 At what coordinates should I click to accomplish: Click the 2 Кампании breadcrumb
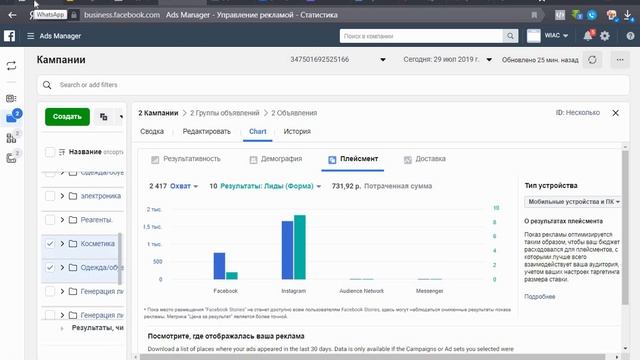point(158,113)
